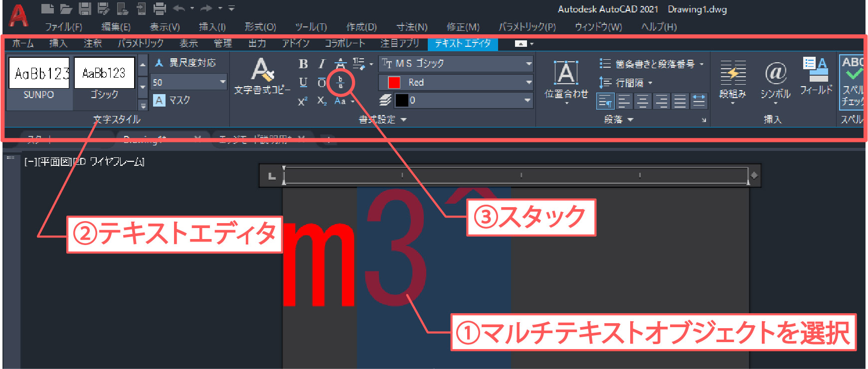The width and height of the screenshot is (868, 369).
Task: Open the Red text color dropdown
Action: click(x=528, y=82)
